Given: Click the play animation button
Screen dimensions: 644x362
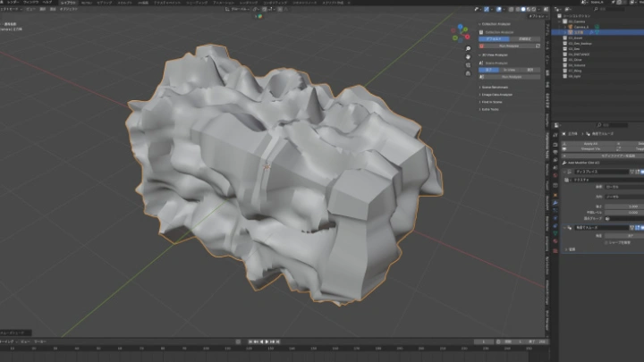Looking at the screenshot, I should (x=267, y=341).
